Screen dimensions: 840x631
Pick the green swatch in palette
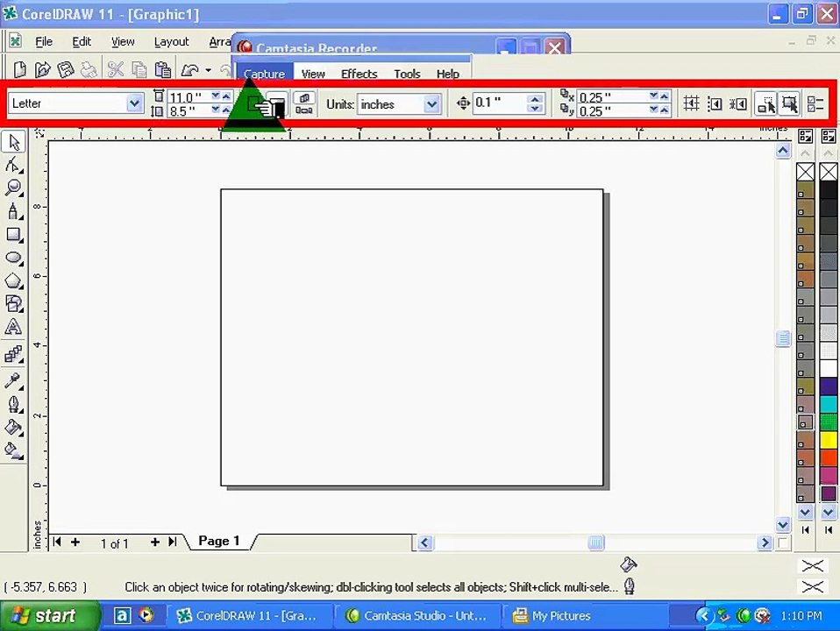(829, 422)
